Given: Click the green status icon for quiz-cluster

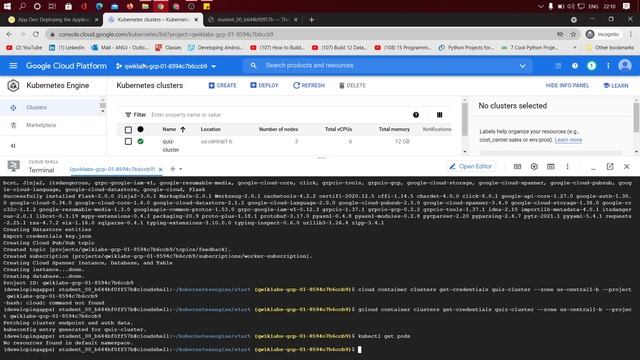Looking at the screenshot, I should (140, 141).
